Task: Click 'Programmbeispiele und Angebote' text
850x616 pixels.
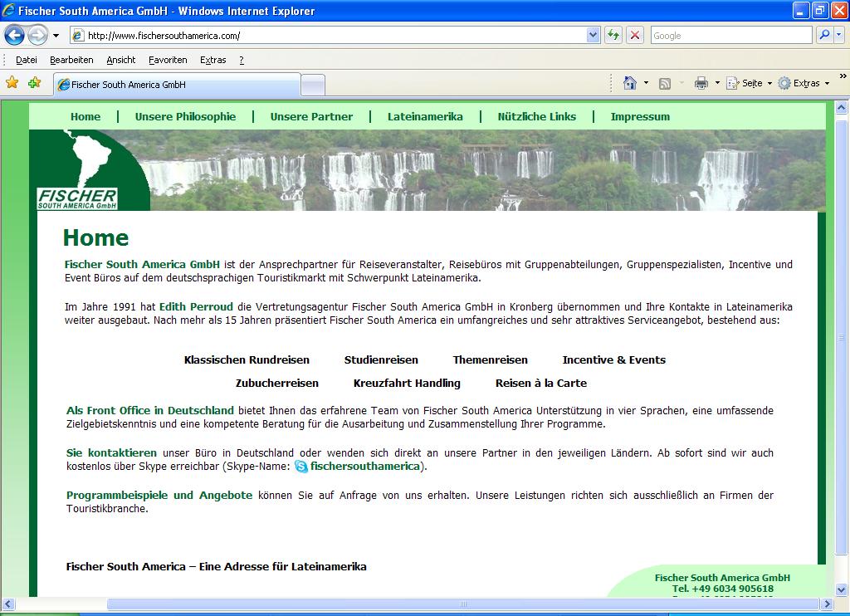Action: [159, 495]
